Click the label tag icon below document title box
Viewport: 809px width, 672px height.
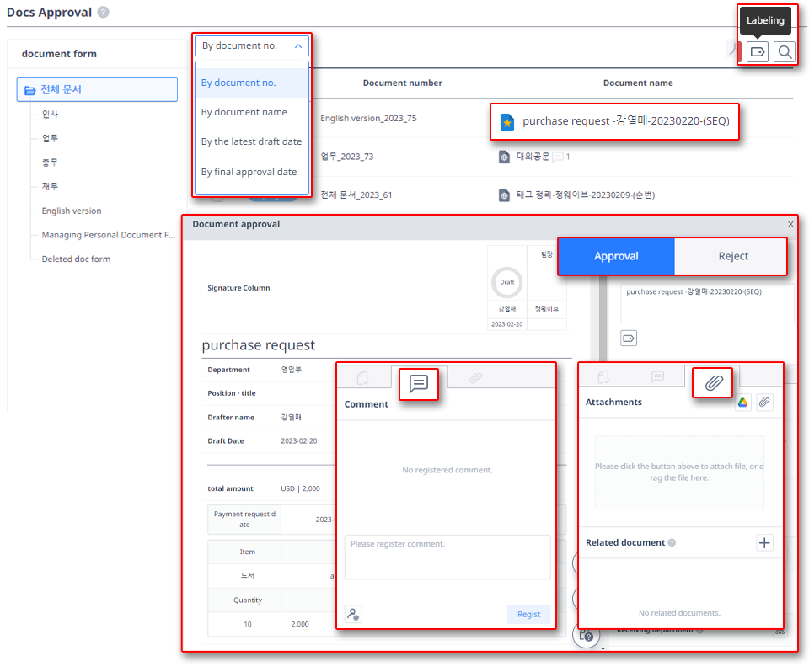pos(629,339)
